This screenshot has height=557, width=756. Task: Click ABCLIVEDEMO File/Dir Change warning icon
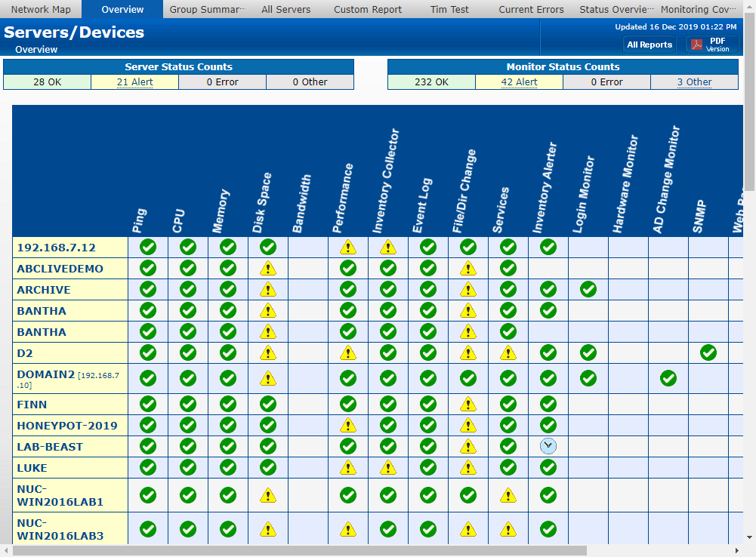467,269
